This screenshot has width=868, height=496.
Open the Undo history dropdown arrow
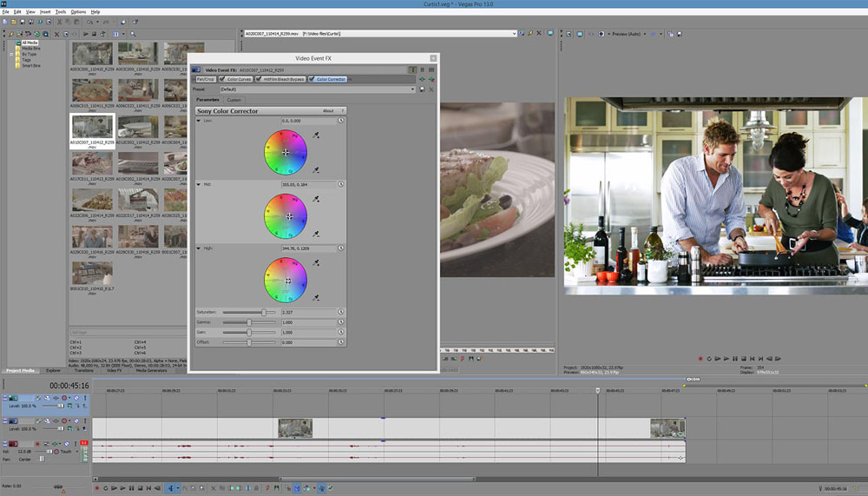point(96,23)
